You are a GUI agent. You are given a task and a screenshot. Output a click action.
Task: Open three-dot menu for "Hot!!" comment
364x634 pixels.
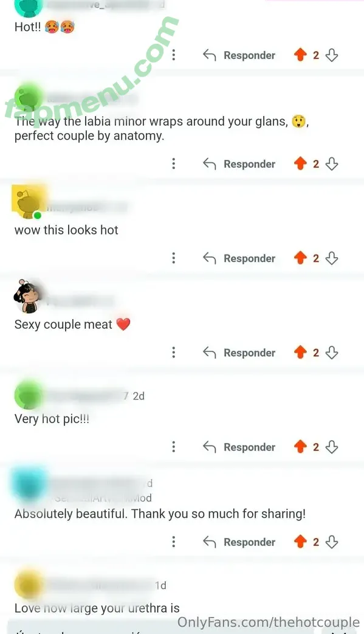pyautogui.click(x=174, y=55)
